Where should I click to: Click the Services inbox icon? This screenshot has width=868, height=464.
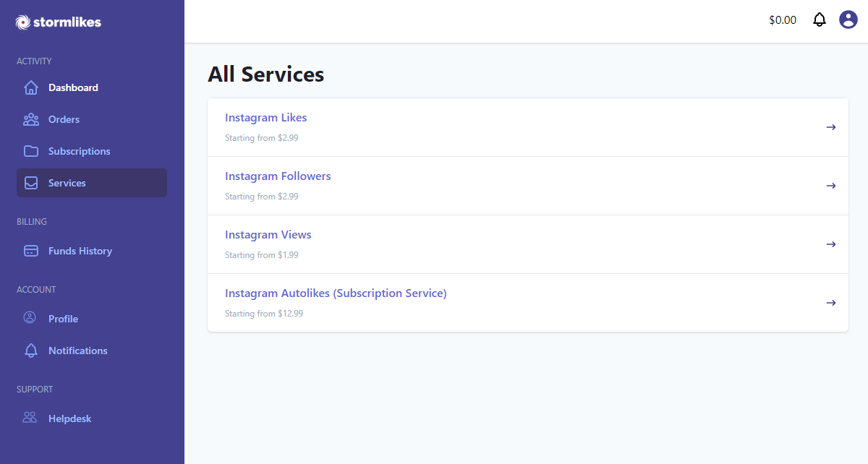[x=31, y=183]
